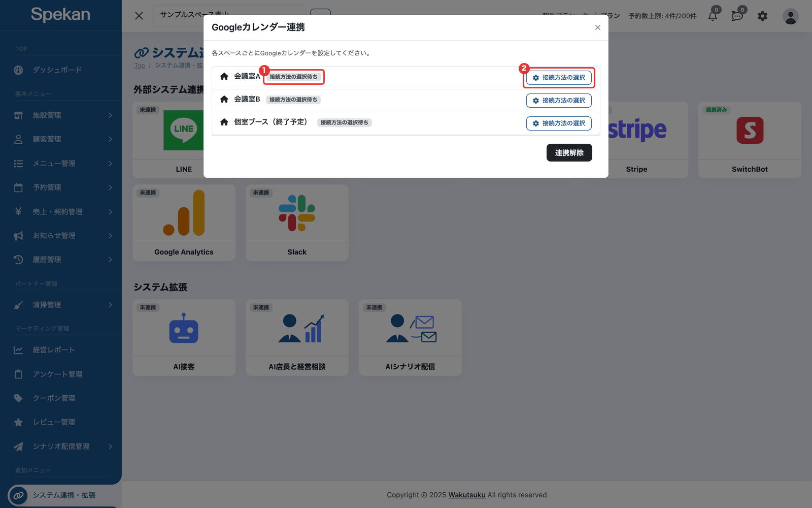This screenshot has height=508, width=812.
Task: Open AI接客 robot card
Action: pos(184,338)
